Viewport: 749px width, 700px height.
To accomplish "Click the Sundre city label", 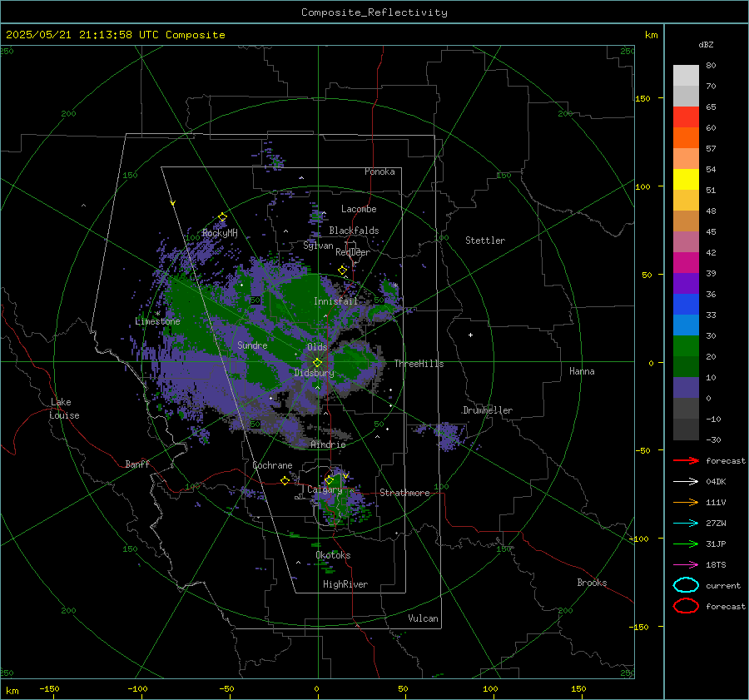I will [252, 345].
